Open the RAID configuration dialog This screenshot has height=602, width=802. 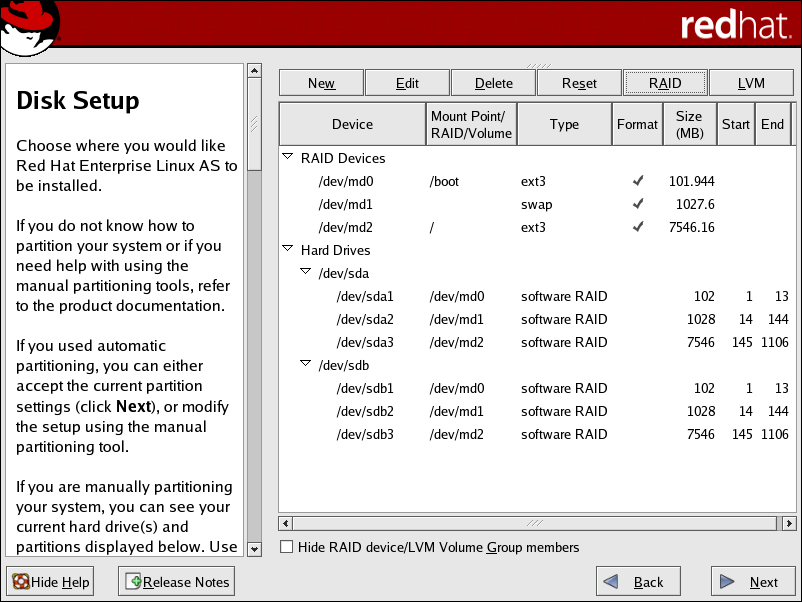[x=665, y=82]
